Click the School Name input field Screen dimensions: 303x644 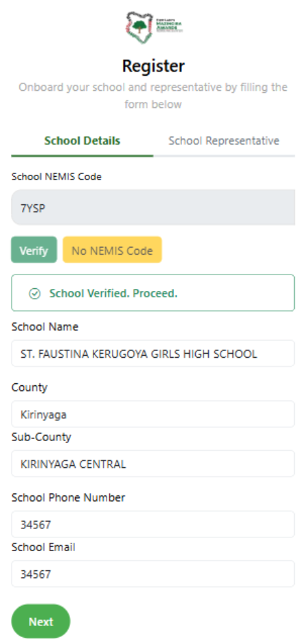(x=153, y=353)
